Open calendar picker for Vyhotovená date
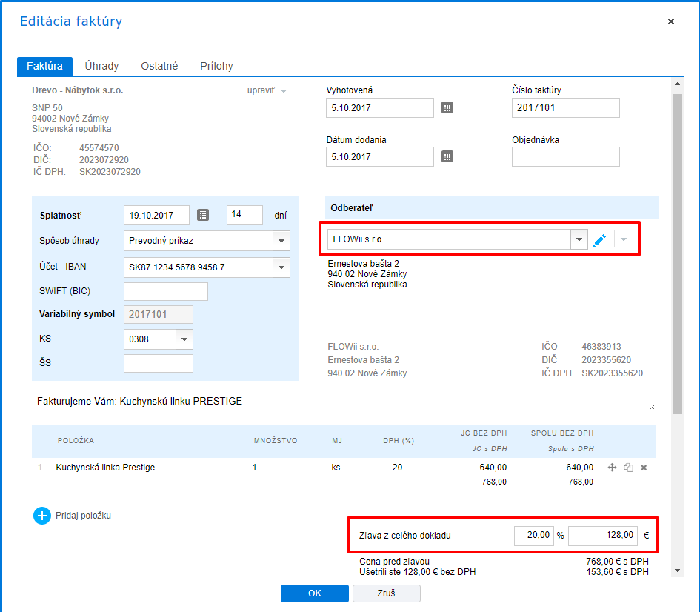 click(447, 107)
